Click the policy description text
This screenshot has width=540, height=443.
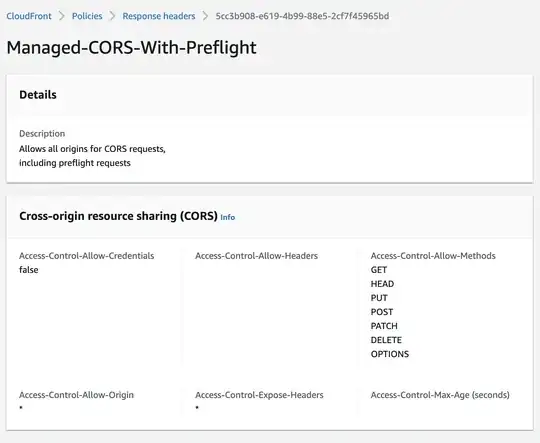coord(92,156)
